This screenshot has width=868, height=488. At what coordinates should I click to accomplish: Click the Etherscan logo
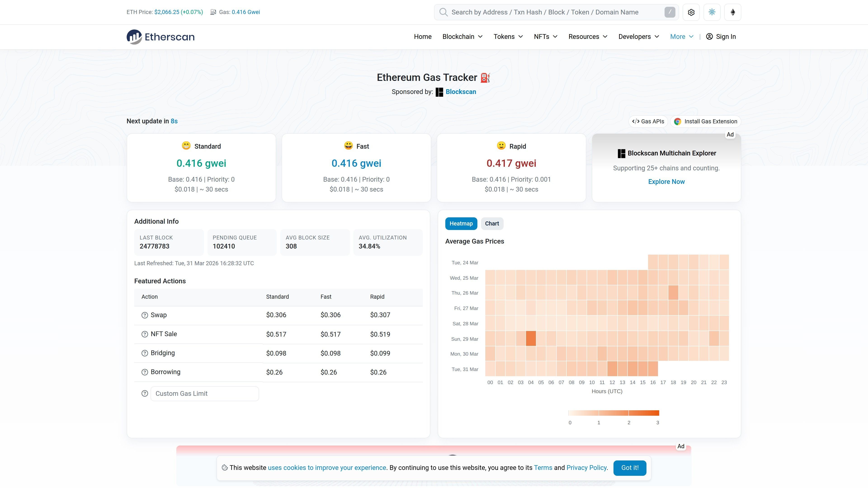[x=161, y=37]
